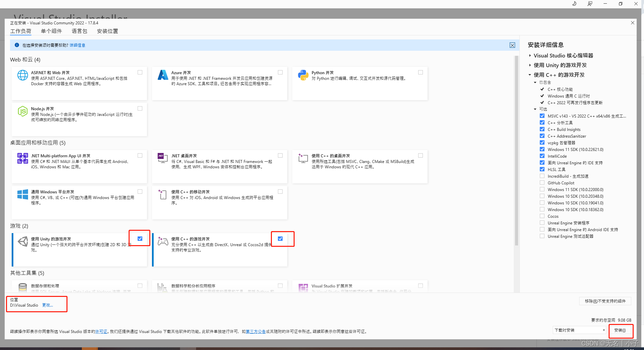Viewport: 644px width, 350px height.
Task: Open the install-while-downloading dropdown
Action: (580, 330)
